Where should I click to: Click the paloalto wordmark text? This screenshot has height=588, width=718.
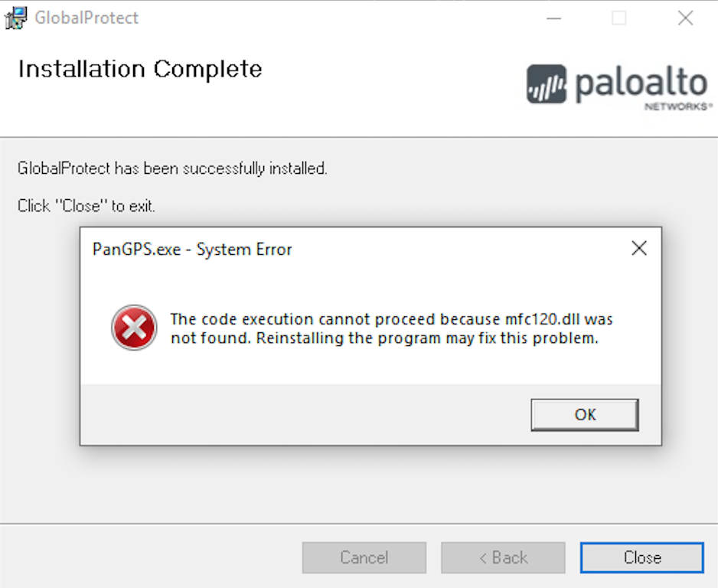tap(641, 83)
